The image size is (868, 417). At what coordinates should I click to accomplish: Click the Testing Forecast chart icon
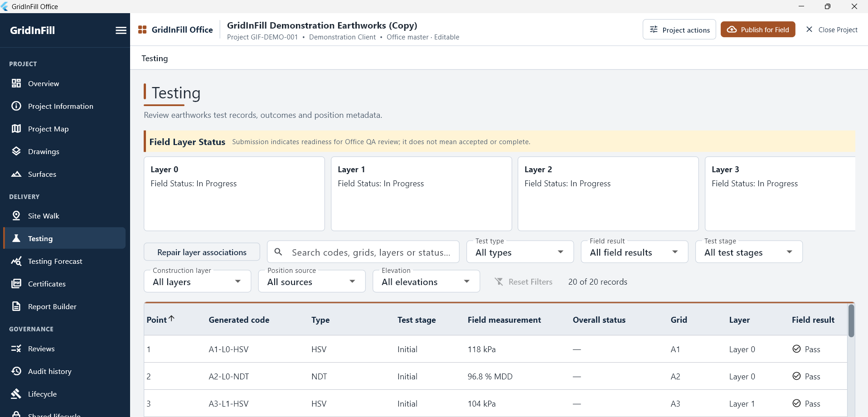point(16,261)
